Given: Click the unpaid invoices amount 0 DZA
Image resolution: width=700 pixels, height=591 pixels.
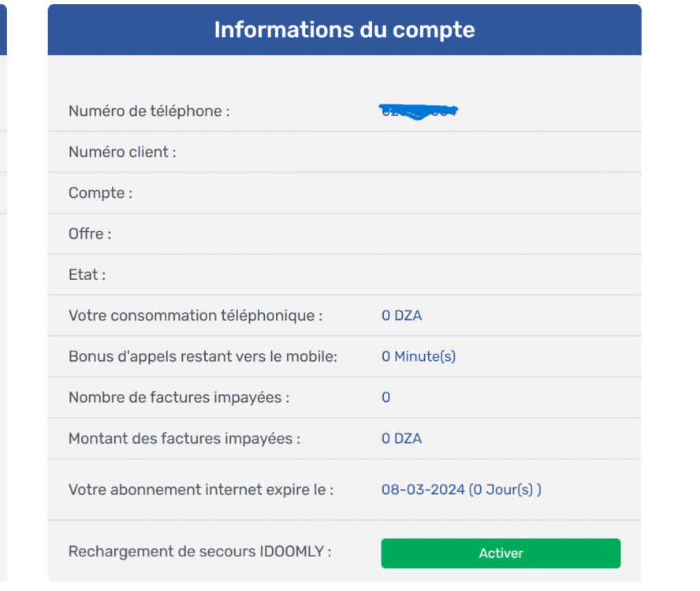Looking at the screenshot, I should [401, 438].
